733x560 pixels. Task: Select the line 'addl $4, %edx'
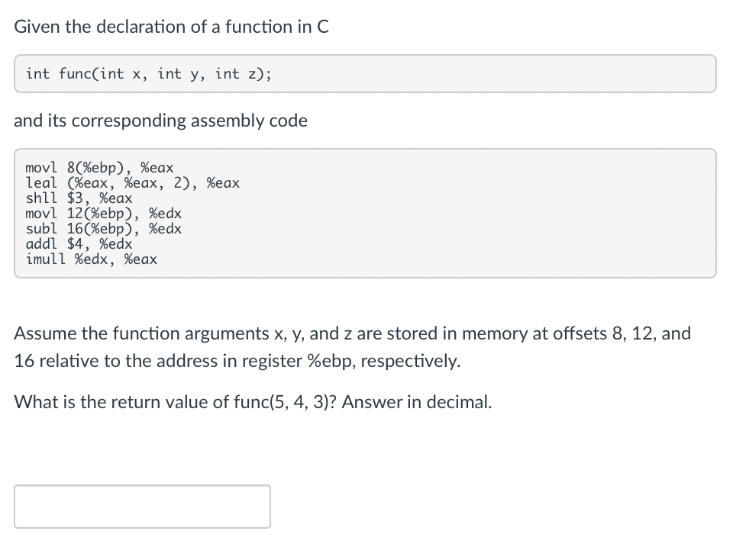point(78,243)
